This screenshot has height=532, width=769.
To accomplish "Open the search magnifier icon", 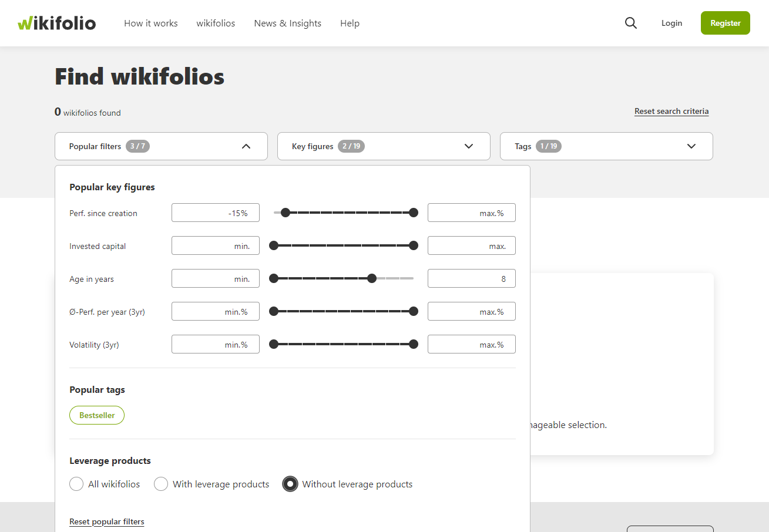I will (631, 23).
